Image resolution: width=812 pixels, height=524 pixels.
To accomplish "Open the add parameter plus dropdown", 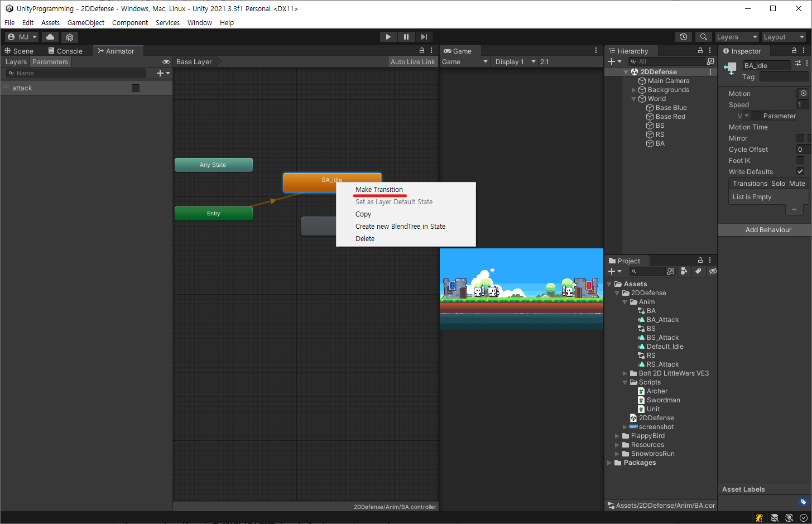I will coord(164,73).
